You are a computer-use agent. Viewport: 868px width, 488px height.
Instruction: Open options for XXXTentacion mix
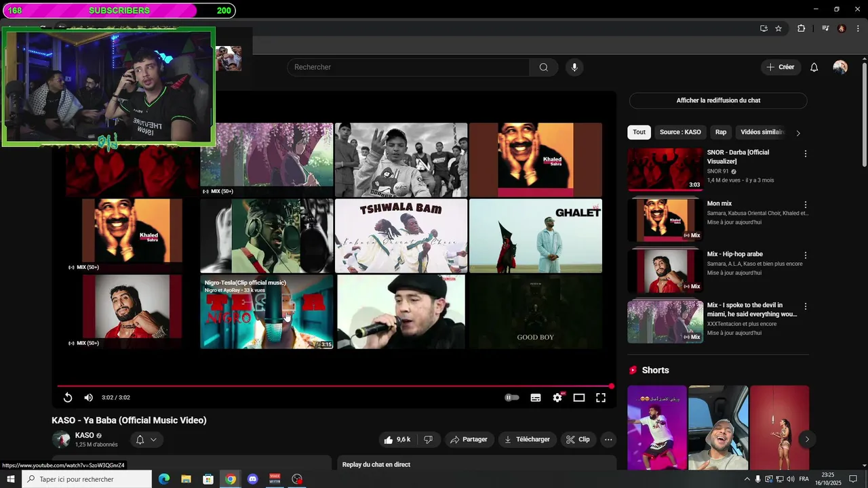point(806,306)
